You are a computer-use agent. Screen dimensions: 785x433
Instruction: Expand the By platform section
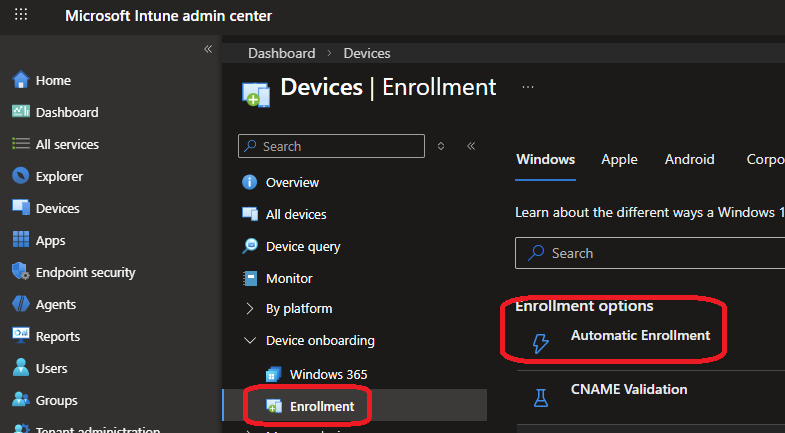[x=250, y=309]
